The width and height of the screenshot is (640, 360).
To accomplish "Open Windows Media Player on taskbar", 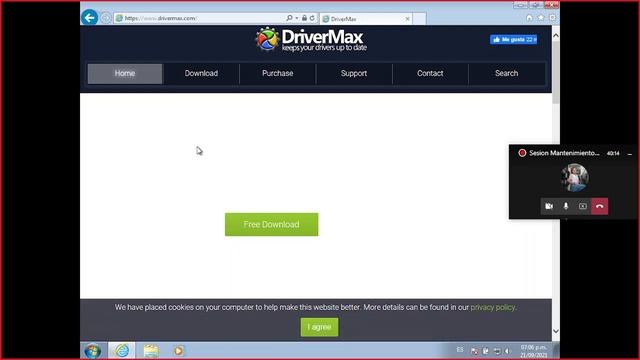I will (178, 351).
